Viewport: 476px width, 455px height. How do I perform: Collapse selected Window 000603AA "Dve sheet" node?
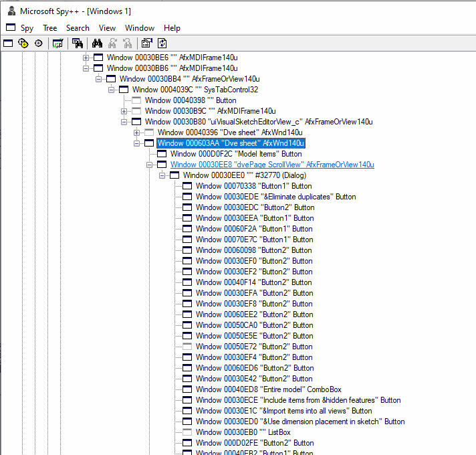[x=136, y=143]
